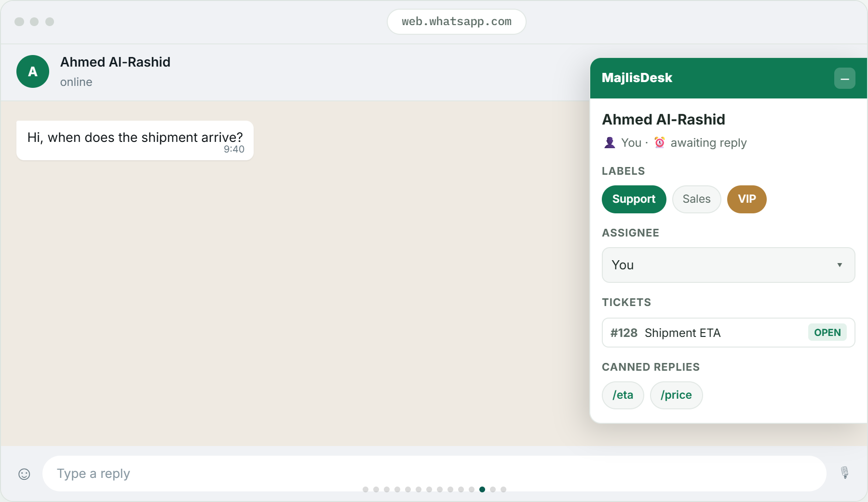Select the TICKETS section heading

[x=626, y=303]
